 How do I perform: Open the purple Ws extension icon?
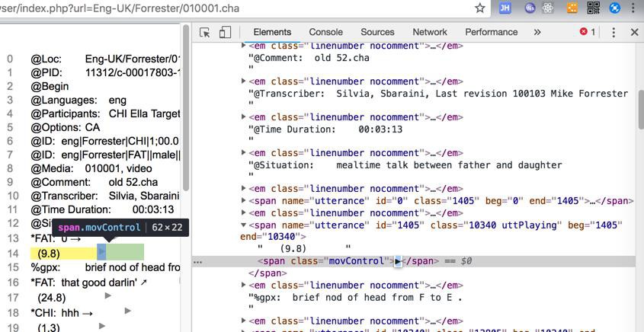tap(530, 8)
